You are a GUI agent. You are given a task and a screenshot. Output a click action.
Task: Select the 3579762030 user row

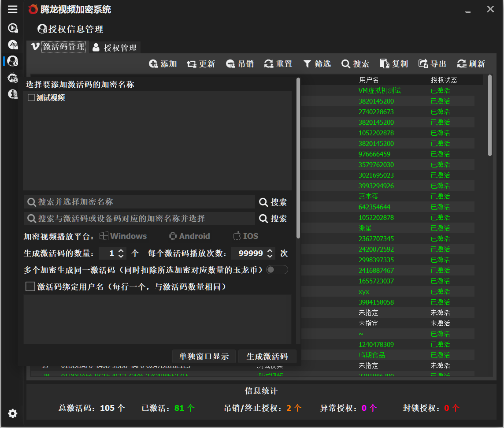387,165
